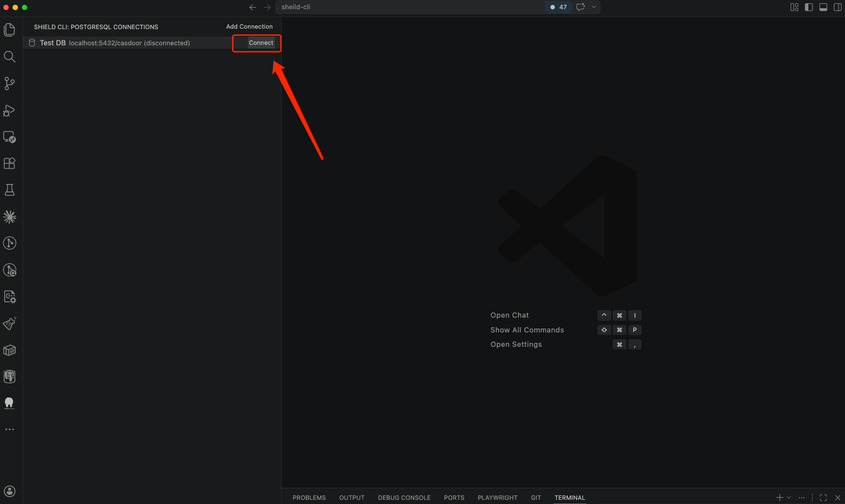Open the circled git graph icon
The height and width of the screenshot is (504, 845).
tap(9, 243)
